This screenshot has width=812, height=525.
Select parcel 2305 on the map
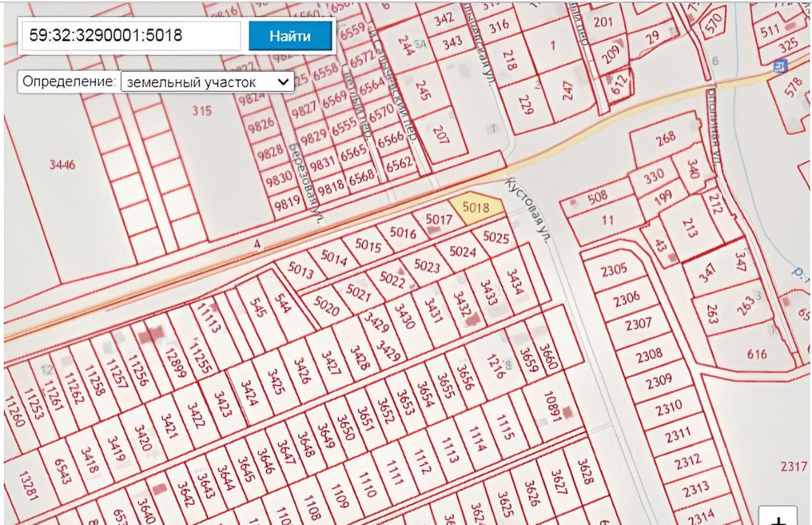point(613,270)
